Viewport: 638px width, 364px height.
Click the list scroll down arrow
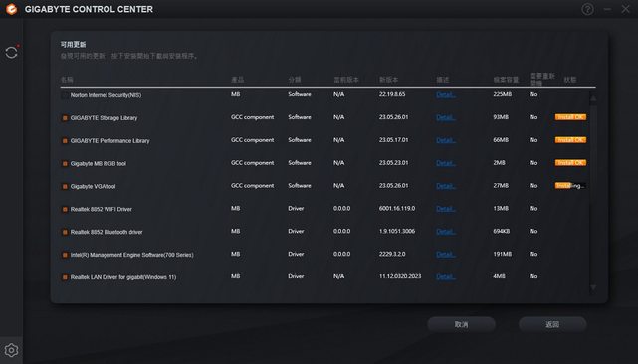tap(593, 287)
